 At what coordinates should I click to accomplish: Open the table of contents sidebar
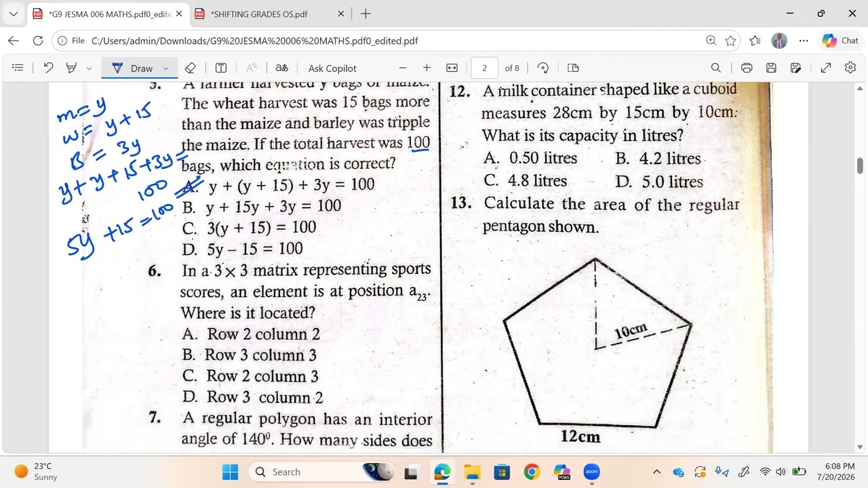18,68
